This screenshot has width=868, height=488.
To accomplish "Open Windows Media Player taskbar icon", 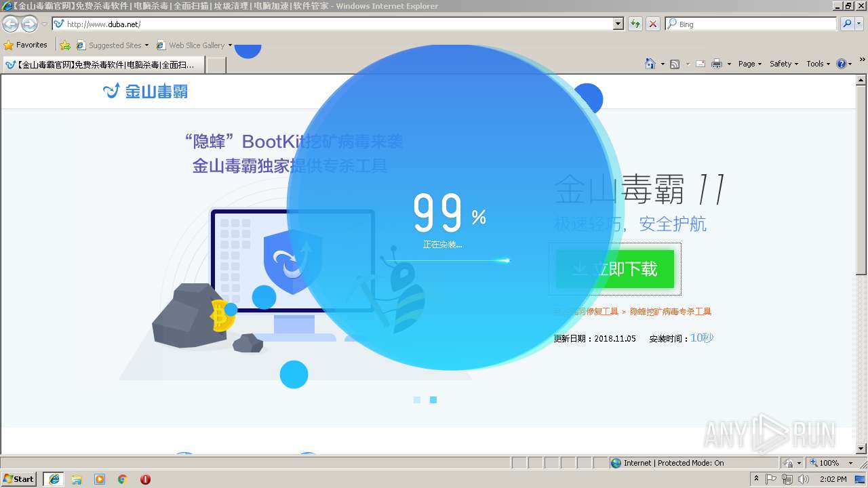I will click(100, 479).
